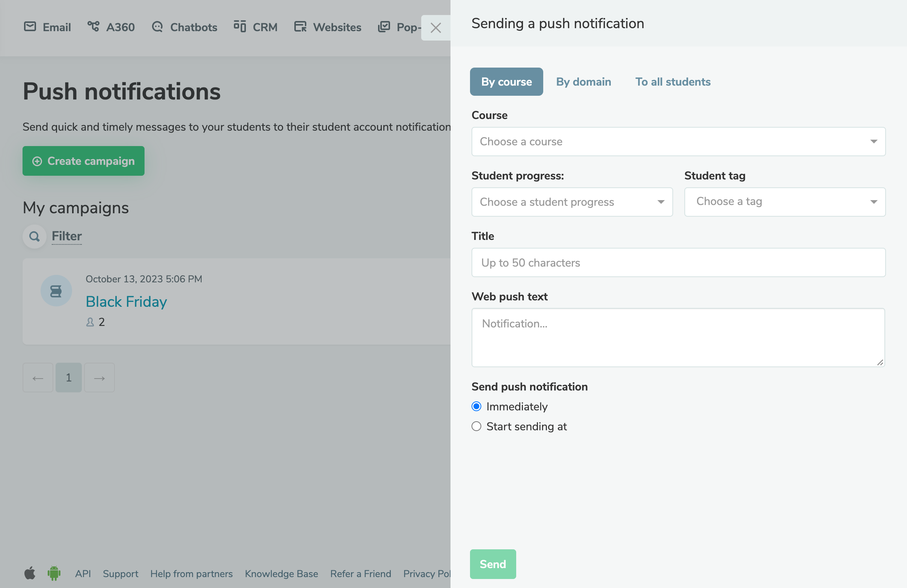Choose the Start sending at option

(x=476, y=427)
